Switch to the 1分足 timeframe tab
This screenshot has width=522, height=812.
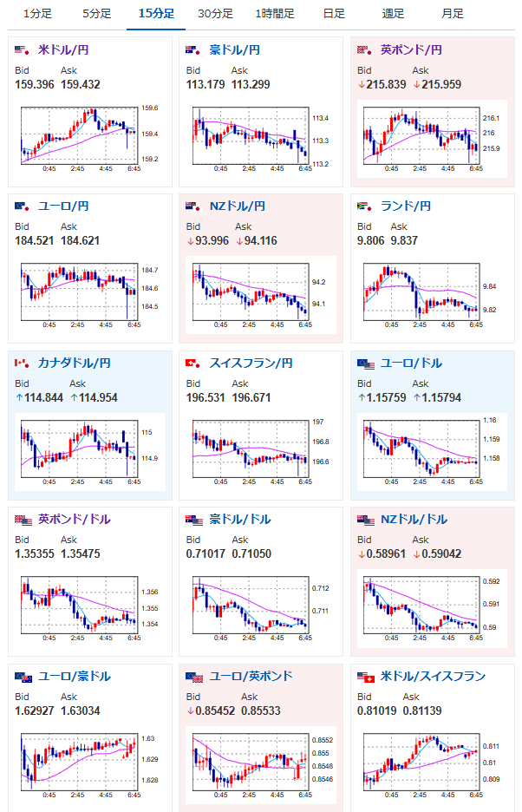[38, 14]
